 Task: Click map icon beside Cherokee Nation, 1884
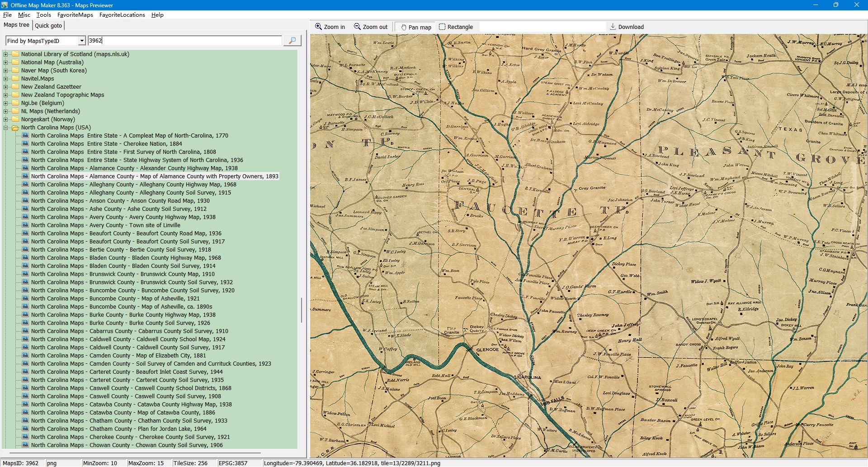pyautogui.click(x=25, y=144)
